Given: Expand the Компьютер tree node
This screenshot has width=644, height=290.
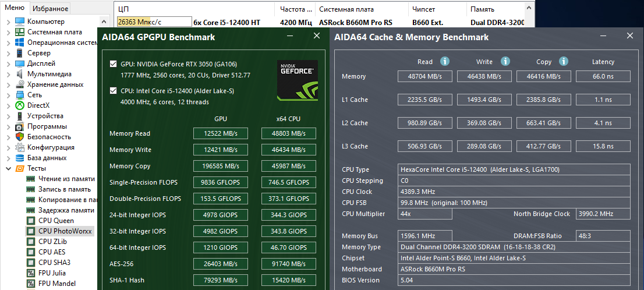Looking at the screenshot, I should (8, 22).
